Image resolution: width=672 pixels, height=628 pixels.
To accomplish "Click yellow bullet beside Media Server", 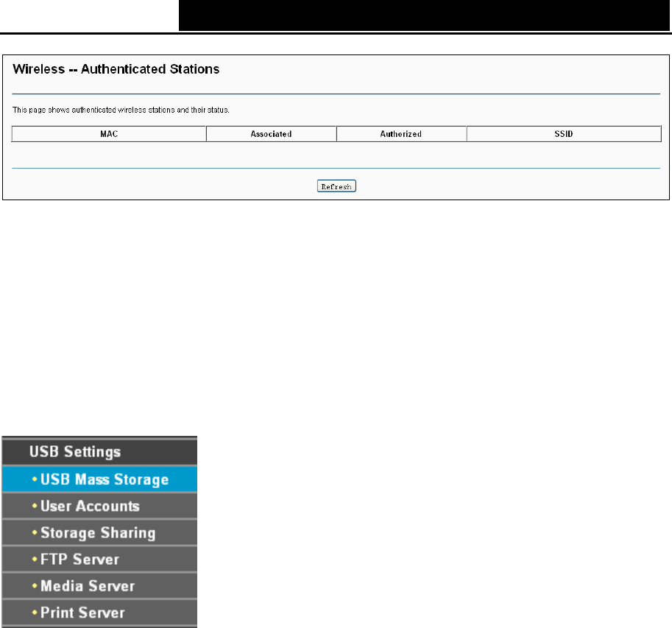I will [x=35, y=585].
